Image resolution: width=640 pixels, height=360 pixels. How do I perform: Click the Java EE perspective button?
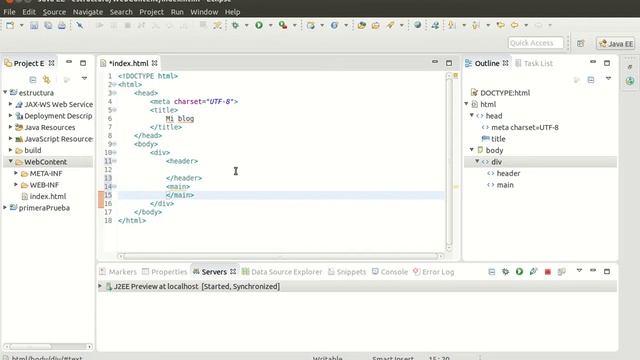(x=616, y=44)
